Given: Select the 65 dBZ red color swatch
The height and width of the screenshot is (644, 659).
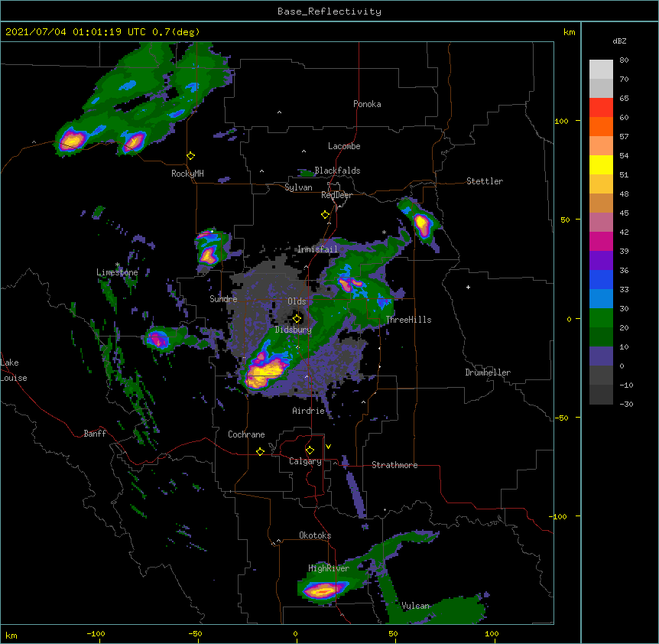Looking at the screenshot, I should [x=601, y=108].
